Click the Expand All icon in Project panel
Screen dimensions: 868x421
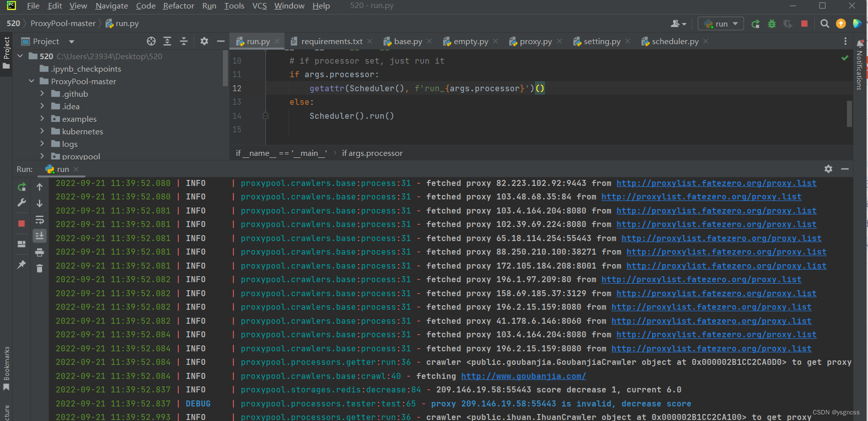(x=167, y=41)
